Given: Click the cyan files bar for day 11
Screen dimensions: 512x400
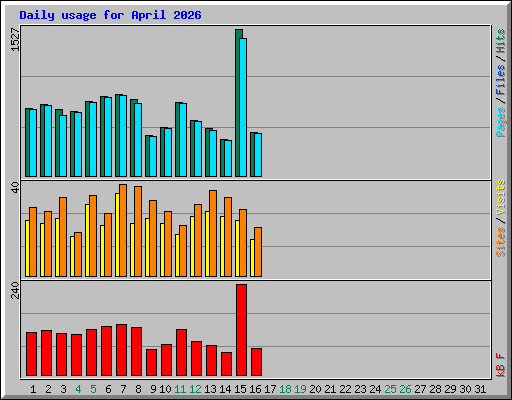Looking at the screenshot, I should [x=183, y=140].
